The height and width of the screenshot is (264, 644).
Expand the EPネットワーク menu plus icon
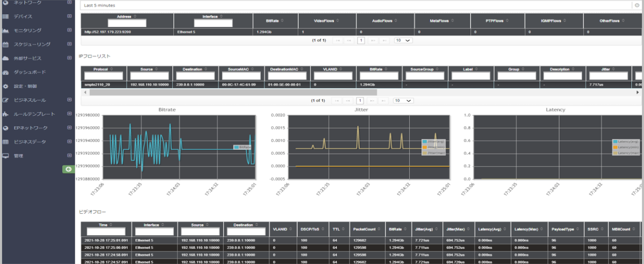[x=69, y=128]
